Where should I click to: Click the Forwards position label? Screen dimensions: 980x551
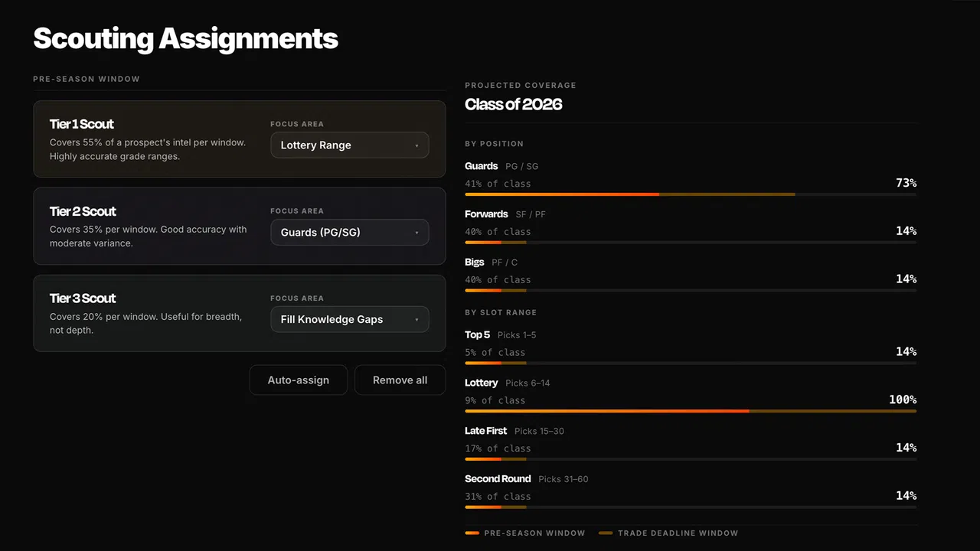[486, 214]
